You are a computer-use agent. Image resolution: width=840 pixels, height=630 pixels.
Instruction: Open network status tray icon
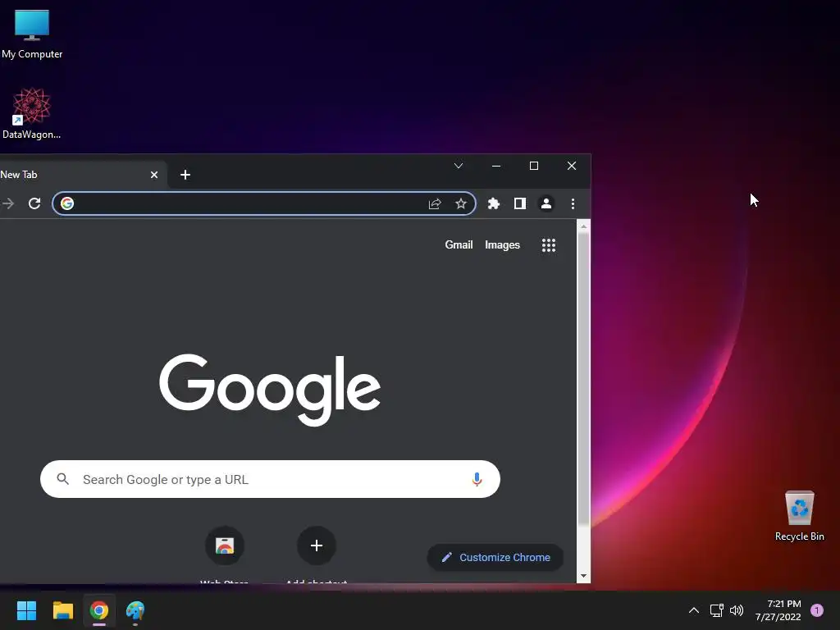point(716,610)
